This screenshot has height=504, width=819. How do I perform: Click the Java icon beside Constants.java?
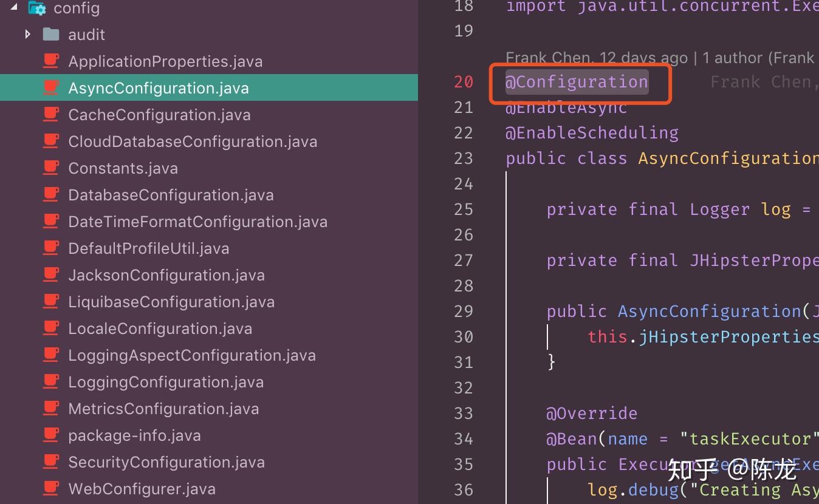[x=51, y=168]
